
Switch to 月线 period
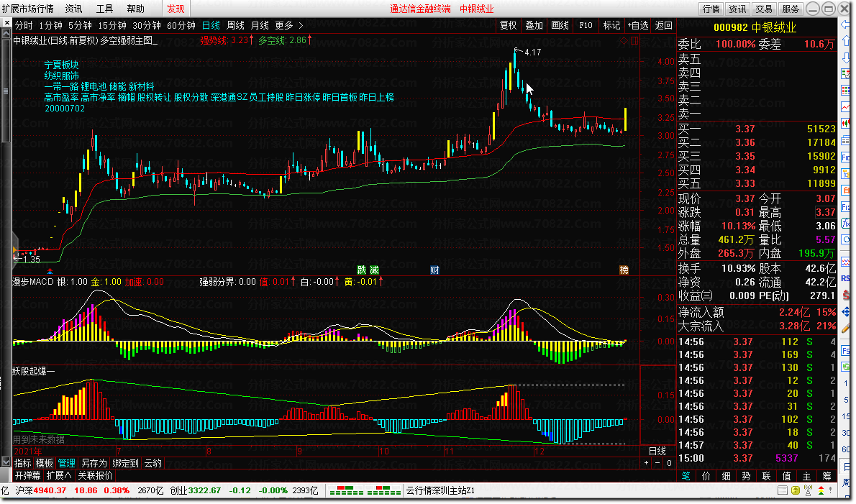[260, 26]
